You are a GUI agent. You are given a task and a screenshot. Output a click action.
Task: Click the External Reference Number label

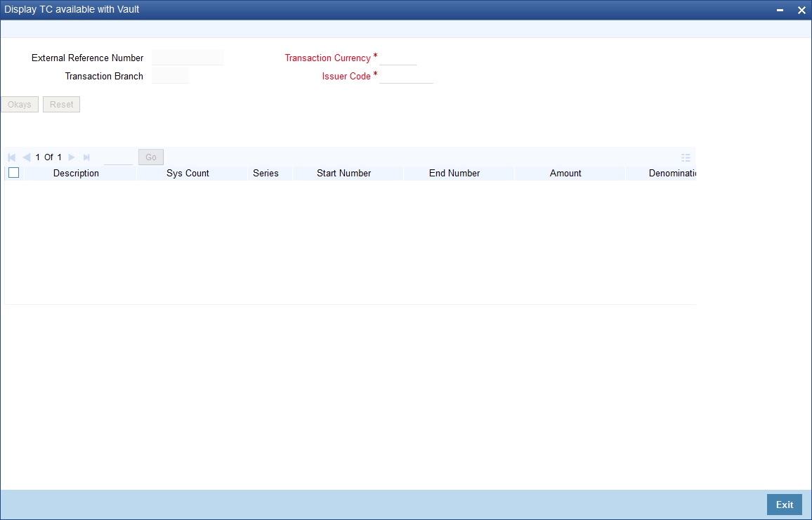(x=88, y=58)
